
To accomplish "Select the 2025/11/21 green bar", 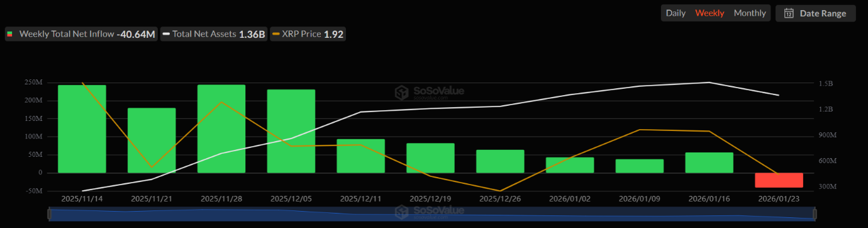I will point(152,140).
